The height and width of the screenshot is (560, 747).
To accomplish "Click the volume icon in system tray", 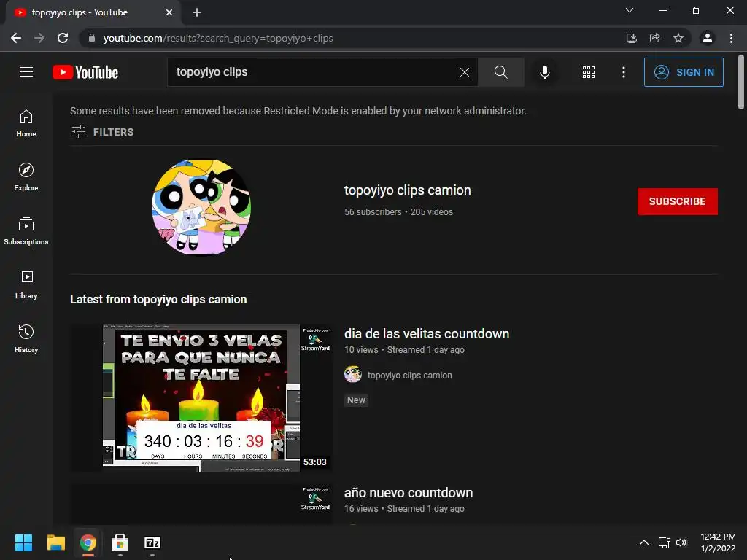I will (682, 542).
